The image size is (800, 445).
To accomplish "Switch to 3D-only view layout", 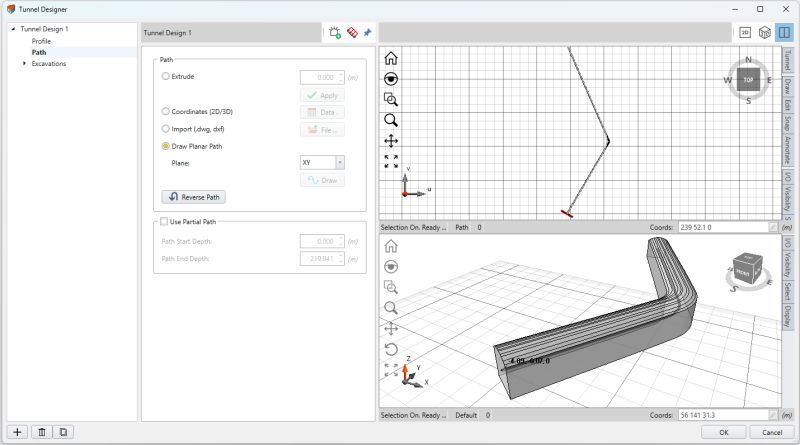I will point(764,33).
